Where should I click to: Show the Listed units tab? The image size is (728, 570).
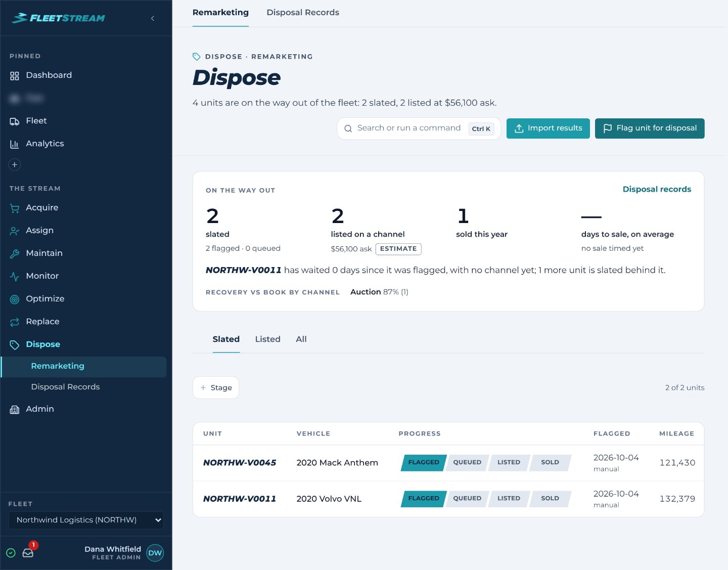tap(267, 339)
